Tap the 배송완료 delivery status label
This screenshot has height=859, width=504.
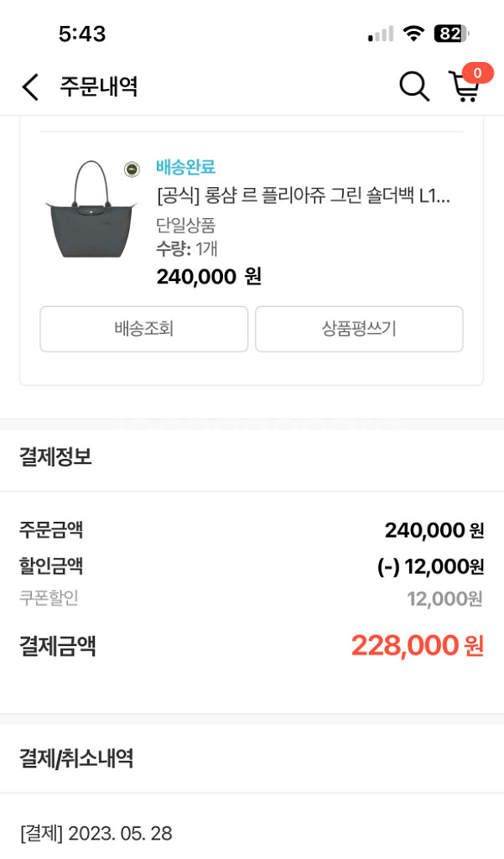185,167
